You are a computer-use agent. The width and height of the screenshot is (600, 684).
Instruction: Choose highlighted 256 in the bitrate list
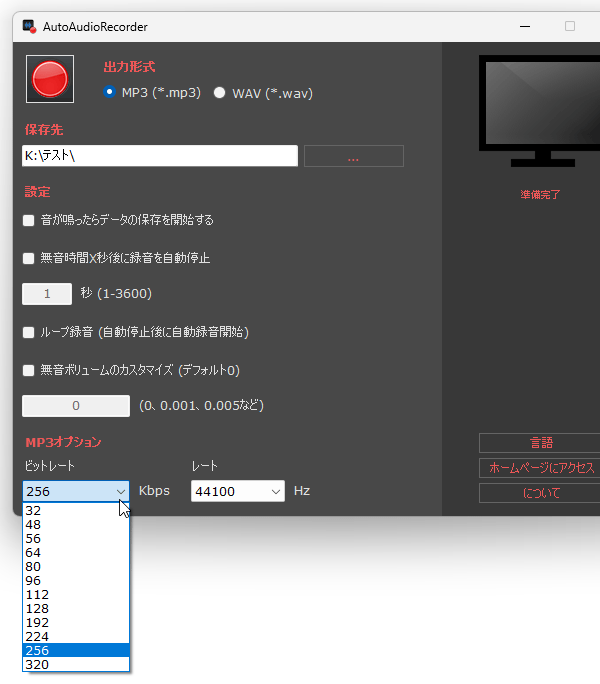point(76,650)
